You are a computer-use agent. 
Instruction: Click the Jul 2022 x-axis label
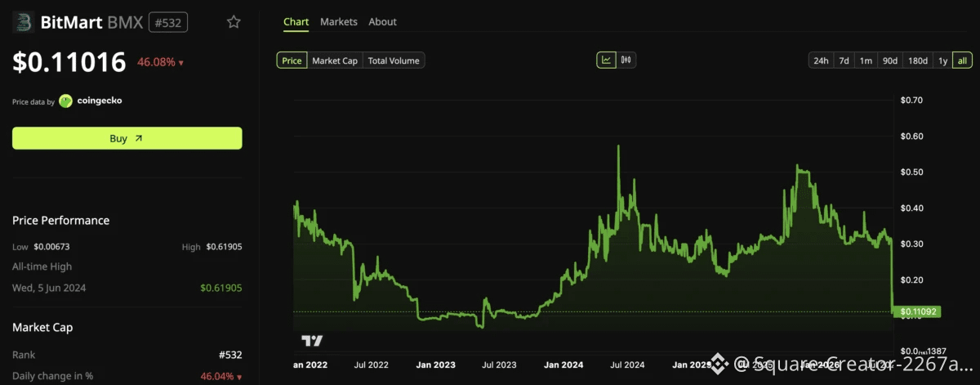tap(371, 365)
